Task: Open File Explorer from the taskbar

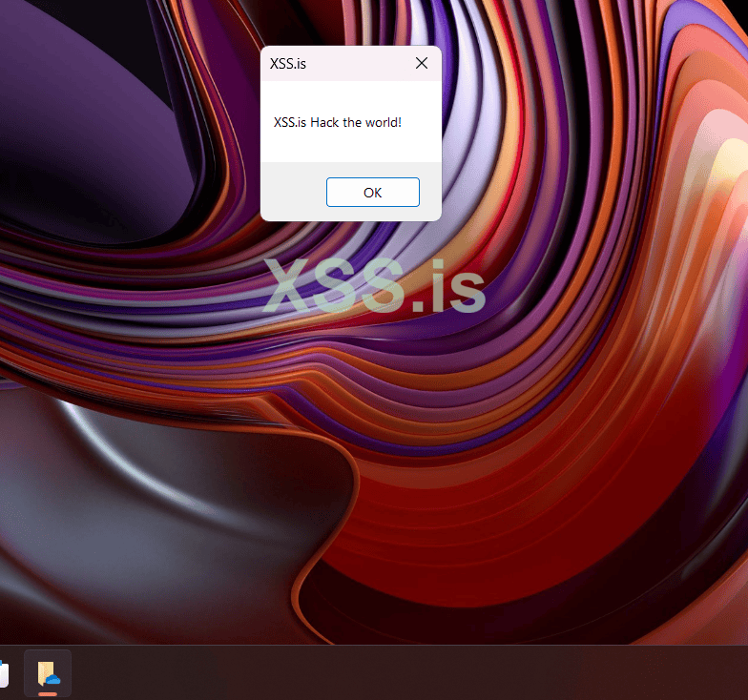Action: click(x=48, y=673)
